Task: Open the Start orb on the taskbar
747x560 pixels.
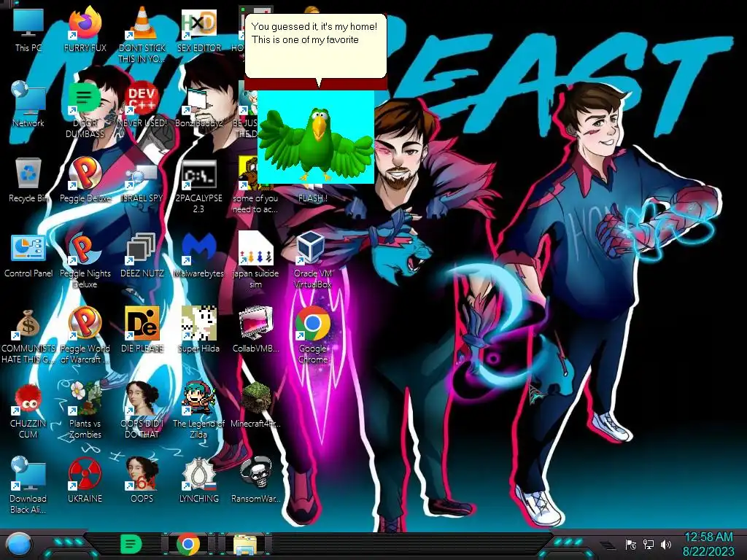Action: click(x=19, y=544)
